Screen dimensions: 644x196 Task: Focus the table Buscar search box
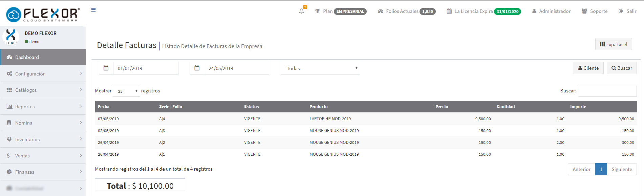608,91
